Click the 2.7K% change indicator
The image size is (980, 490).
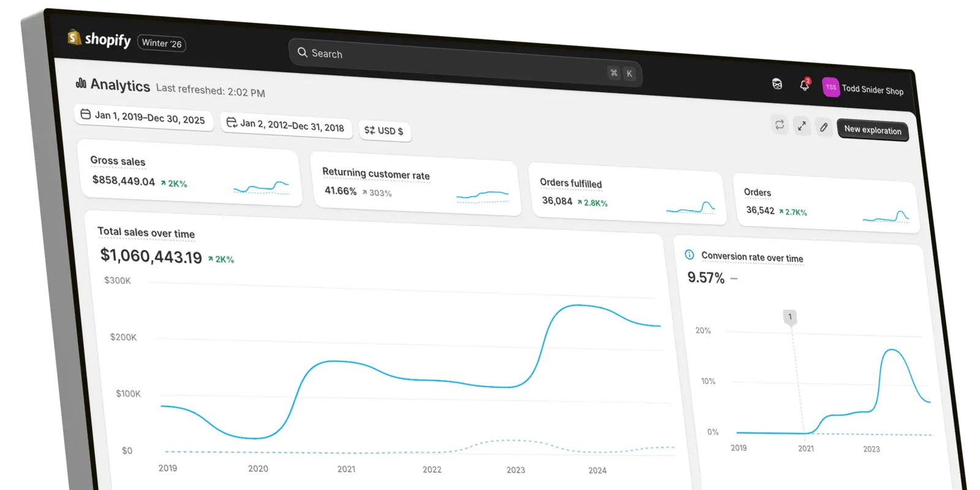coord(793,212)
